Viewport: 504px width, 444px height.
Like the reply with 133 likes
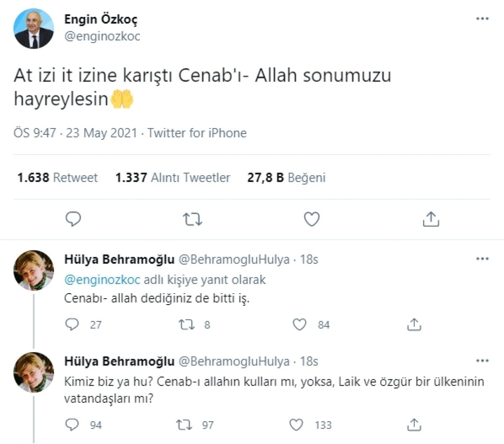point(297,425)
